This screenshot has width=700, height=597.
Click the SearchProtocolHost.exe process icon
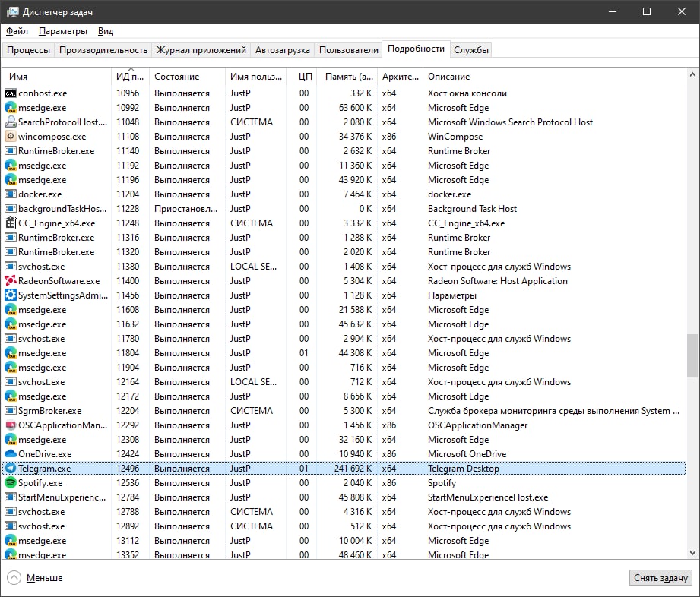pyautogui.click(x=11, y=122)
